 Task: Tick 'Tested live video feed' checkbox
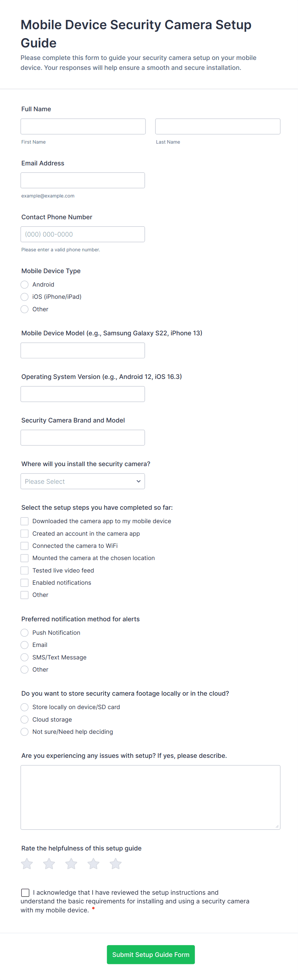(25, 570)
